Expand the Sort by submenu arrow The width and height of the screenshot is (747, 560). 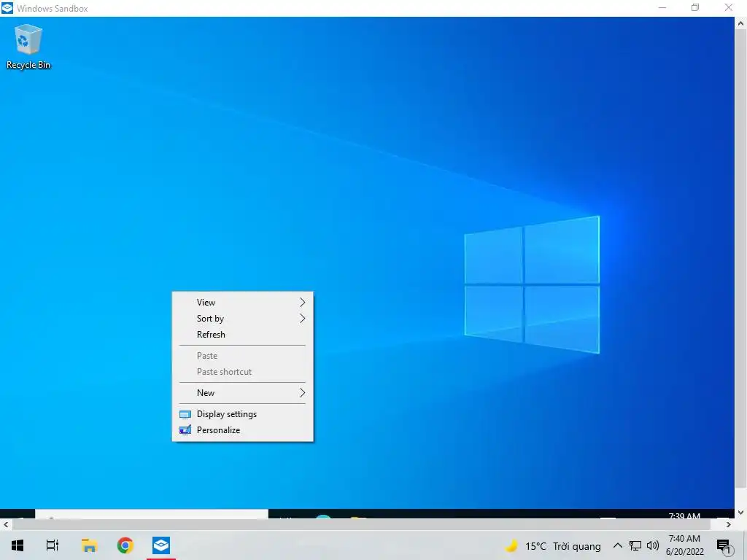[302, 319]
